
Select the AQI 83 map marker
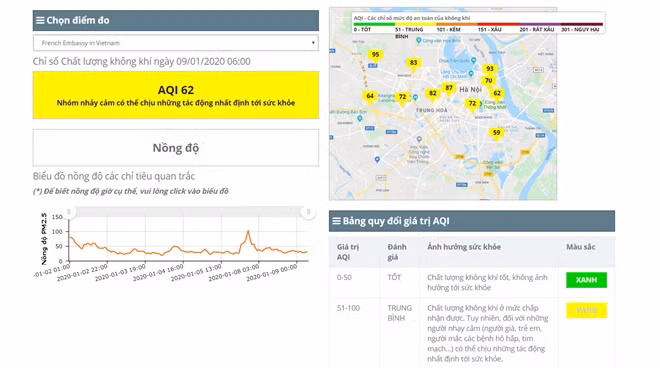point(413,63)
